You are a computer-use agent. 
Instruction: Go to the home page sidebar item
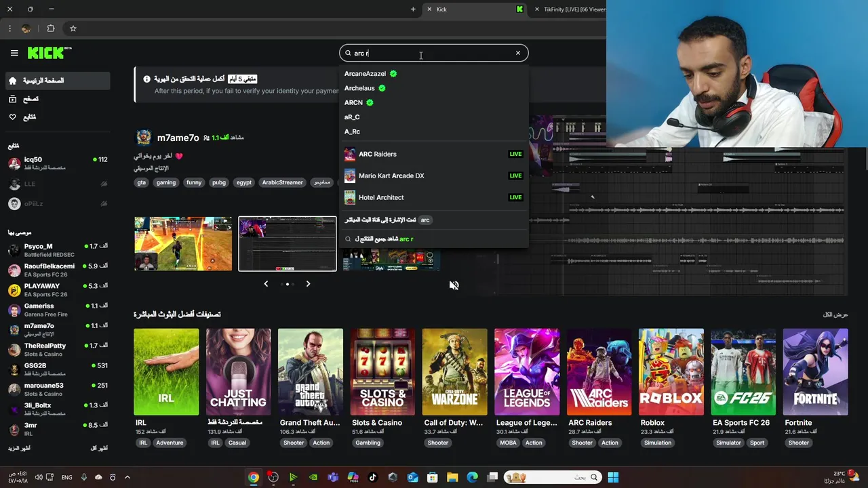(58, 81)
